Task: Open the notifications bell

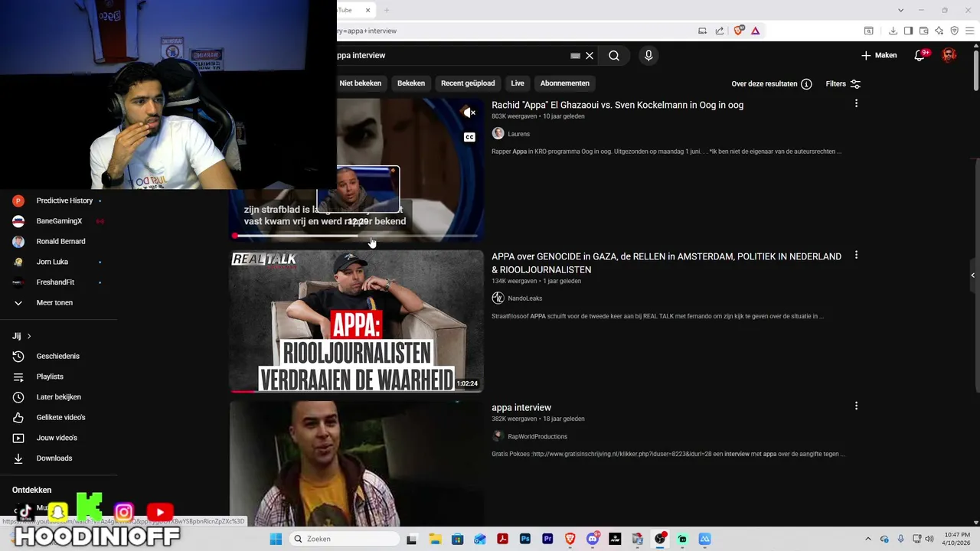Action: 920,55
